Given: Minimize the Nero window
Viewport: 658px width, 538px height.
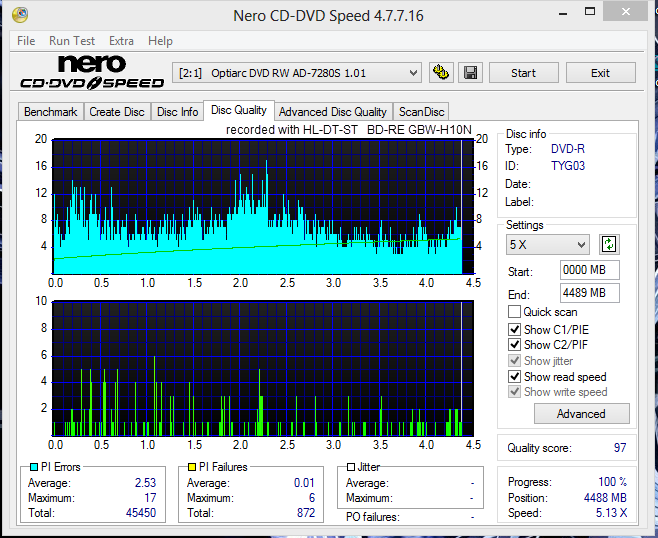Looking at the screenshot, I should tap(563, 12).
